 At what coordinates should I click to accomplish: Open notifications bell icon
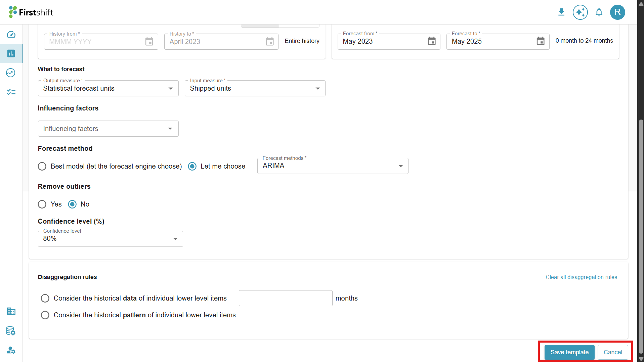(x=599, y=12)
